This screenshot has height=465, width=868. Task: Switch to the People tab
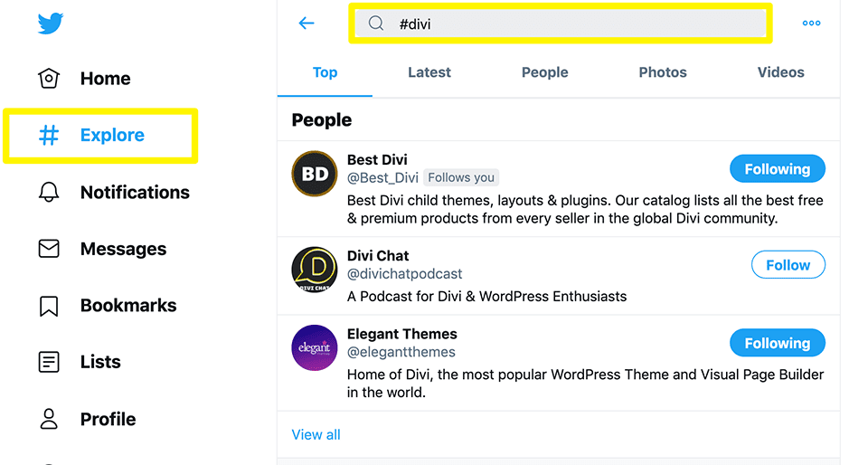pos(544,72)
